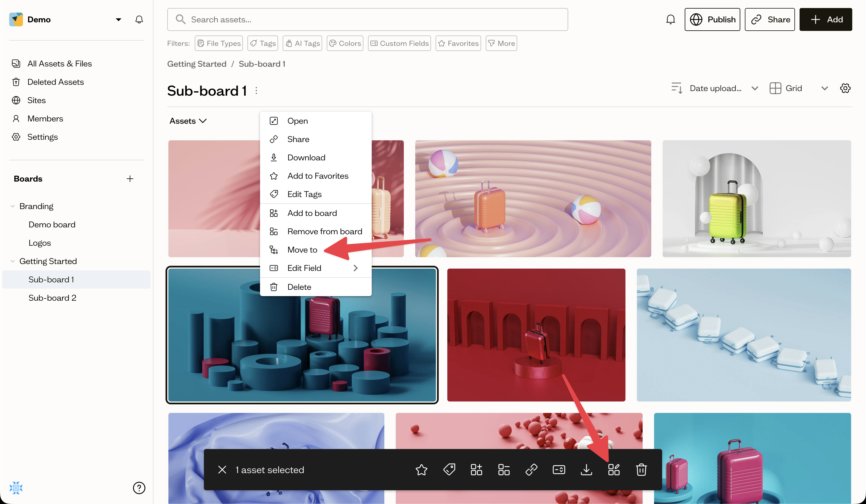
Task: Click the search magnifier icon
Action: tap(180, 19)
